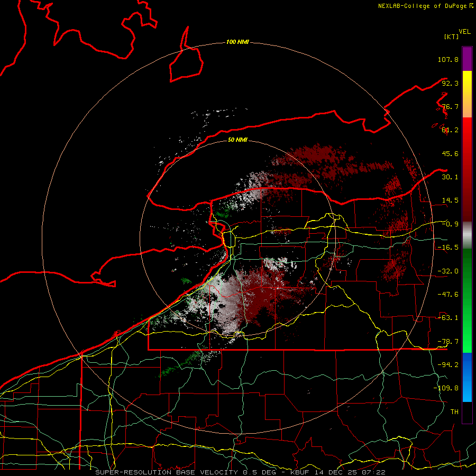Click the 107.8 velocity scale value
476x476 pixels.
(448, 59)
